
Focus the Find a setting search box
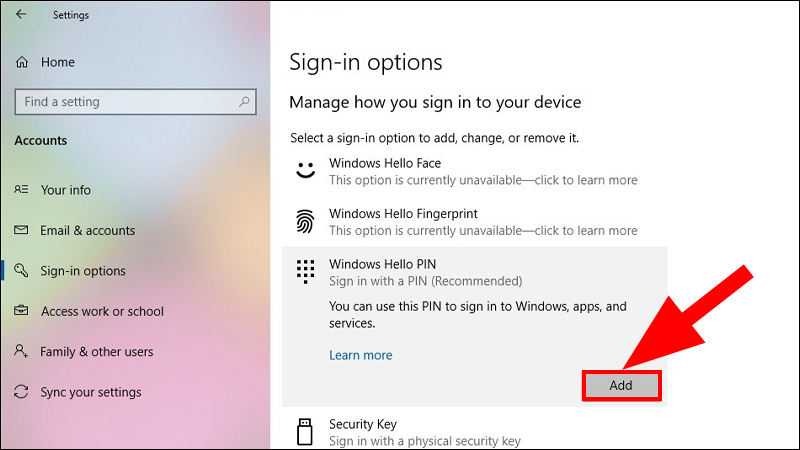[x=125, y=102]
